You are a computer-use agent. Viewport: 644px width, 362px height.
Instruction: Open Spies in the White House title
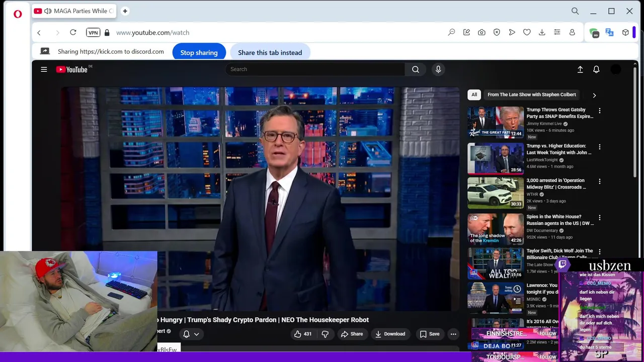coord(560,220)
